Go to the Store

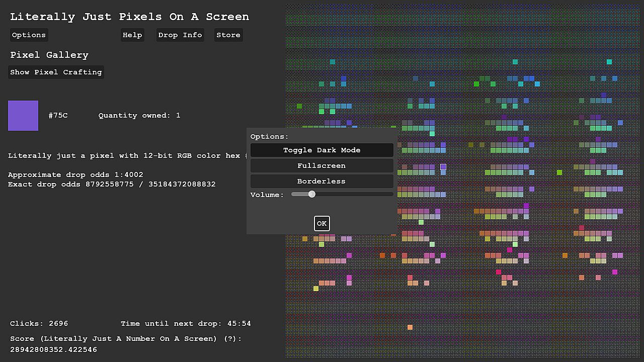228,35
